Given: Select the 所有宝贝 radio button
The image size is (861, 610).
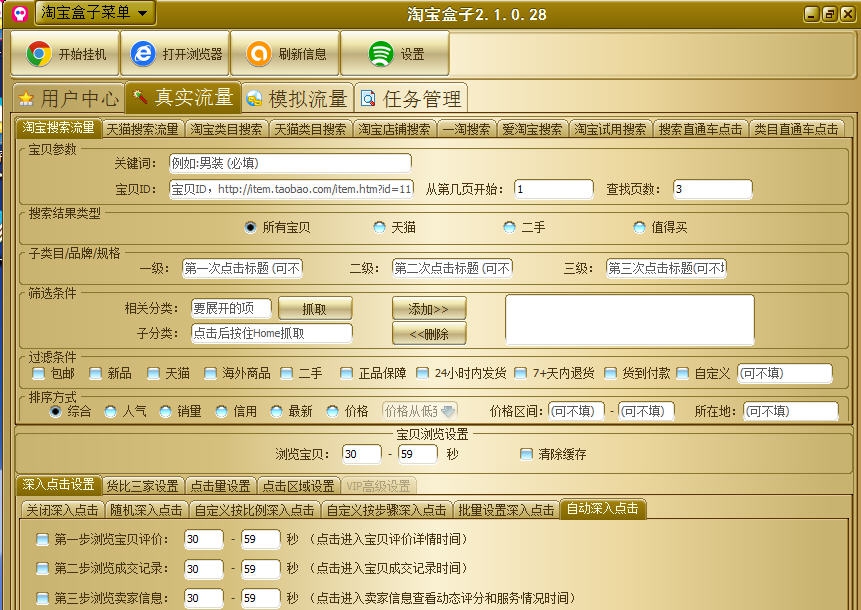Looking at the screenshot, I should pyautogui.click(x=250, y=227).
